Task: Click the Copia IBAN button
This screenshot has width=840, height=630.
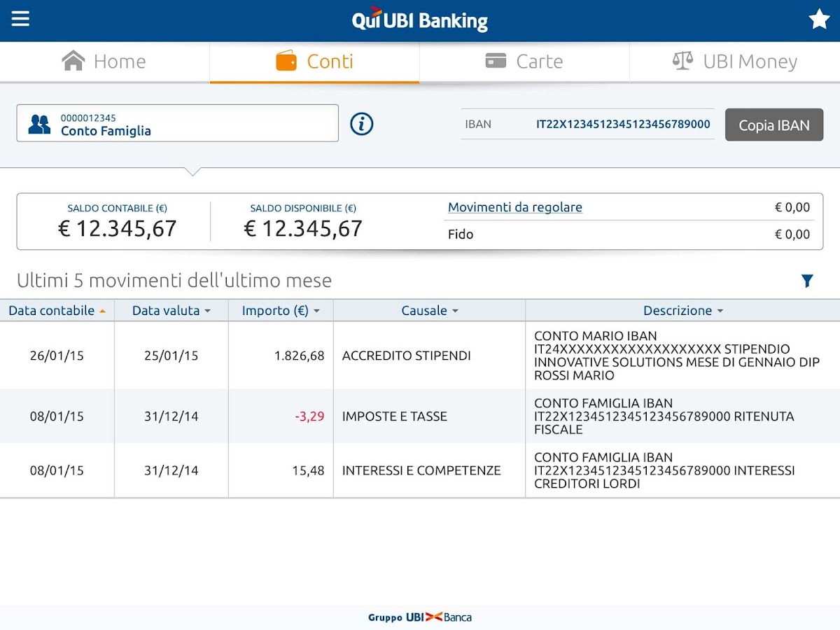Action: point(774,125)
